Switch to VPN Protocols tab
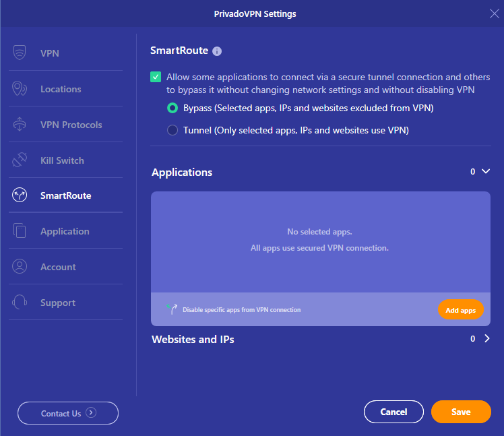 pos(65,125)
